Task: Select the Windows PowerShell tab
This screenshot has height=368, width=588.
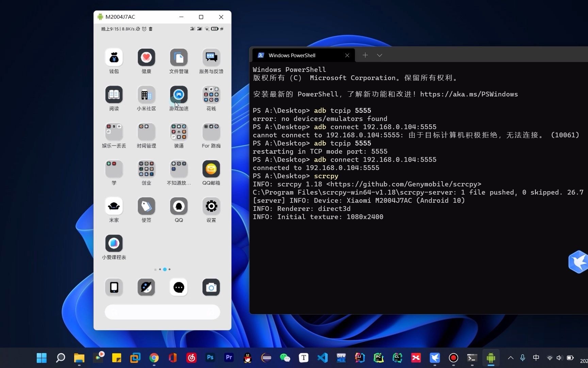Action: [x=304, y=55]
